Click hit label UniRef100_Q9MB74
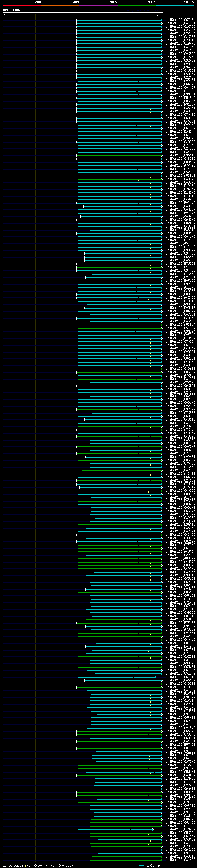 point(180,250)
